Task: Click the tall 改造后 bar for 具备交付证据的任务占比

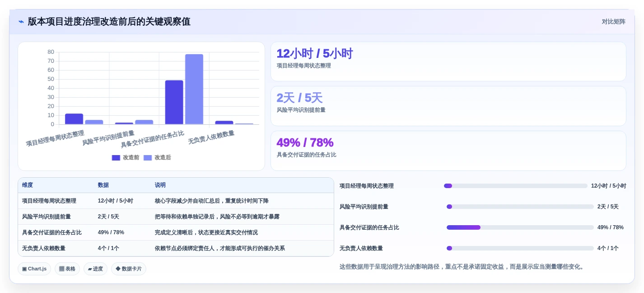Action: pos(194,89)
